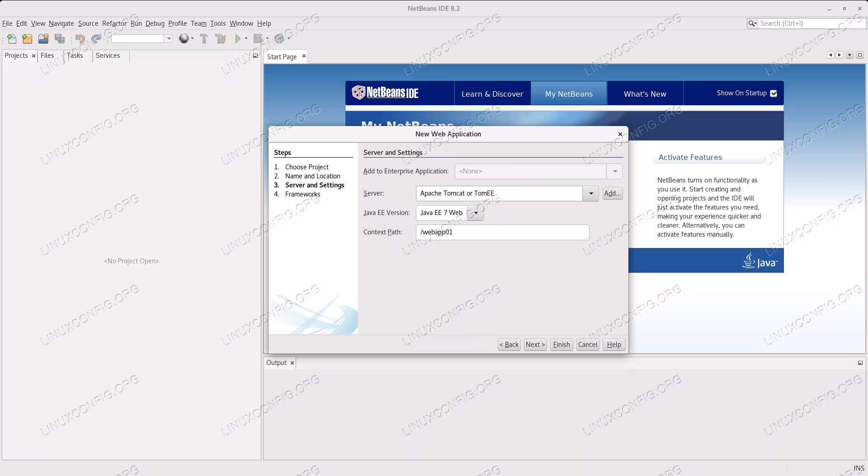The width and height of the screenshot is (868, 476).
Task: Open the Tools menu
Action: [x=218, y=23]
